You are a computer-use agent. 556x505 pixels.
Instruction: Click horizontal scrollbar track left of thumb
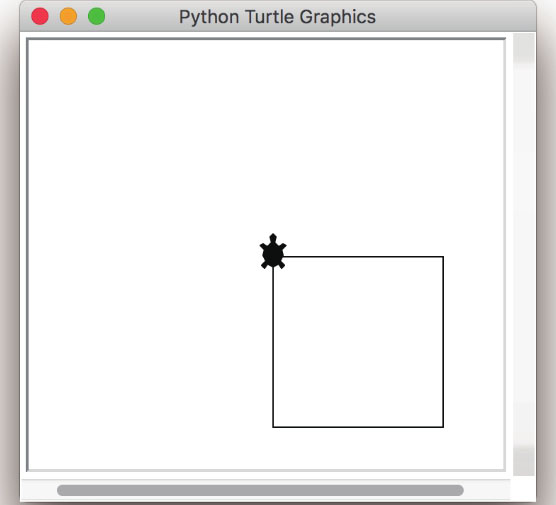39,490
